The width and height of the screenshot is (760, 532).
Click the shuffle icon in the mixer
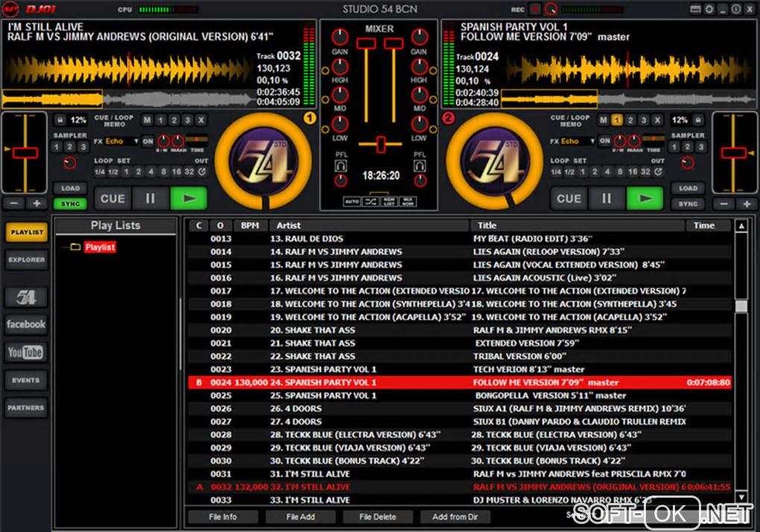(371, 202)
